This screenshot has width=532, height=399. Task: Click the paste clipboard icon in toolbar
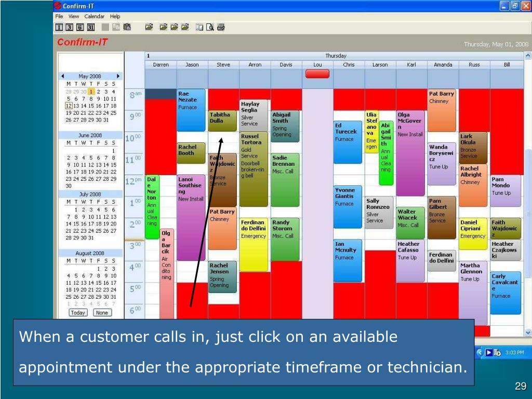[x=127, y=27]
